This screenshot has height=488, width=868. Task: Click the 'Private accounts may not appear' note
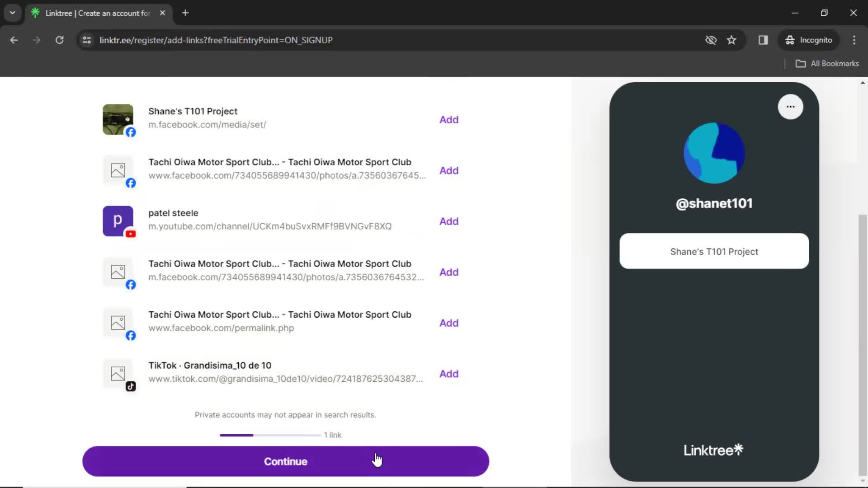(285, 415)
